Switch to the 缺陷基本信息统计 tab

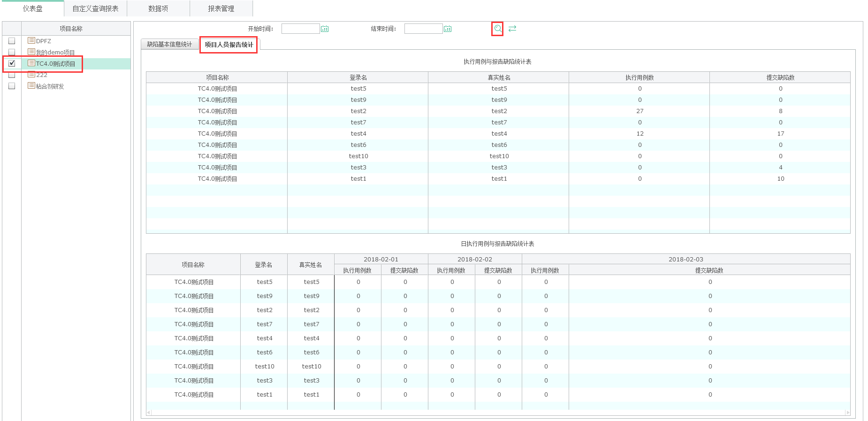click(169, 45)
